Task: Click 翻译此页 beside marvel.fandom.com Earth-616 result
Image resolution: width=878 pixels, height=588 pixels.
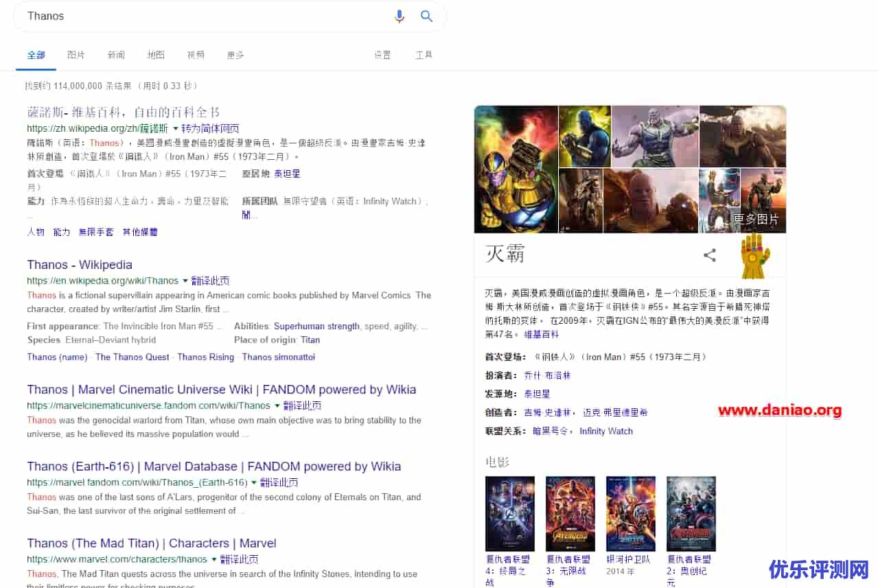Action: (279, 482)
